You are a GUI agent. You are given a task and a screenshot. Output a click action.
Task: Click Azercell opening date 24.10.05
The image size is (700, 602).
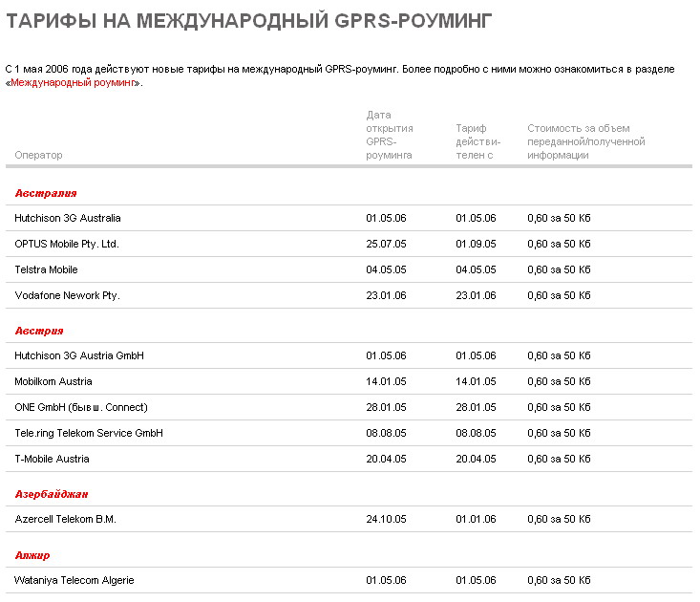click(386, 519)
